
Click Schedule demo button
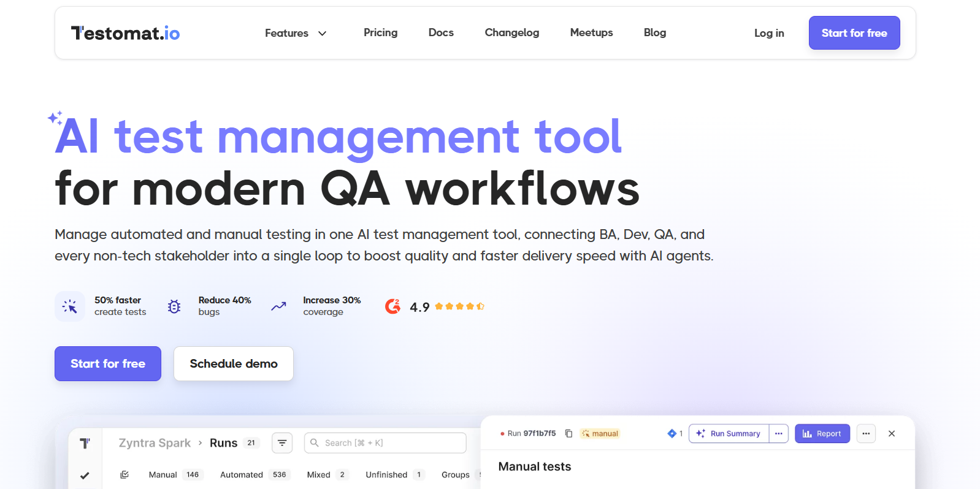[234, 363]
